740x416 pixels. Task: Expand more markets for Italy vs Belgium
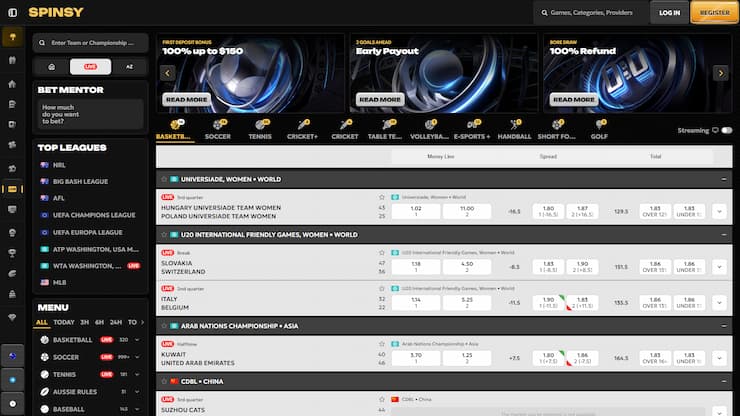[719, 303]
